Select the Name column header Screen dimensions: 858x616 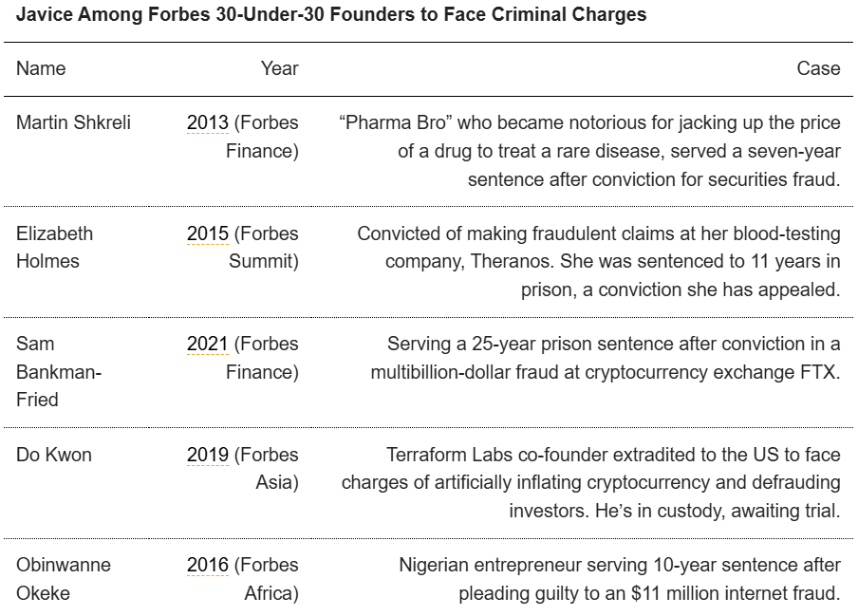pos(41,68)
